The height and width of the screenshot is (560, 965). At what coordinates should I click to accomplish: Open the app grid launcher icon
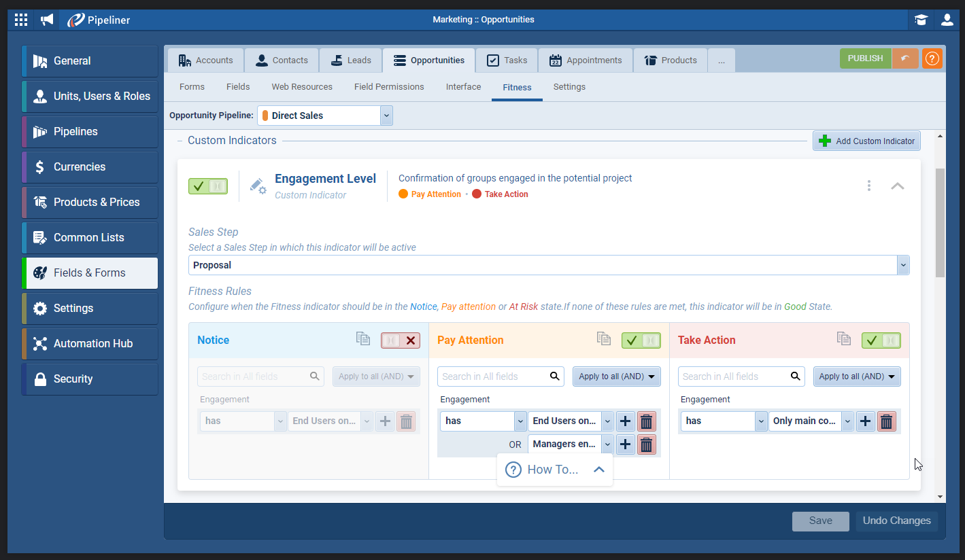coord(21,20)
